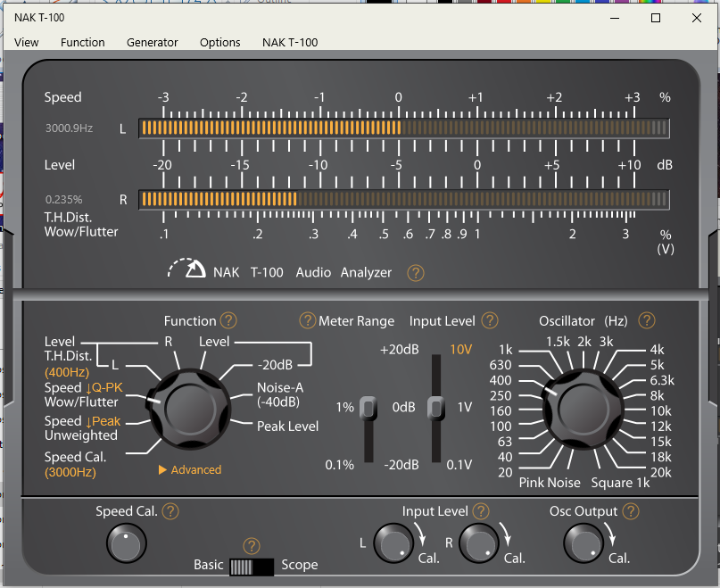Select Speed Peak Unweighted function
720x588 pixels.
[x=82, y=428]
